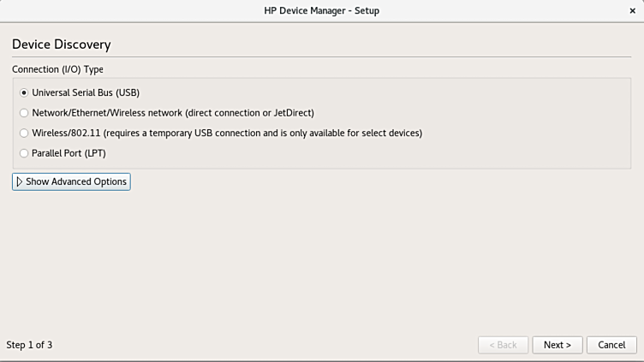Click the Device Discovery heading
This screenshot has height=362, width=644.
pyautogui.click(x=61, y=45)
